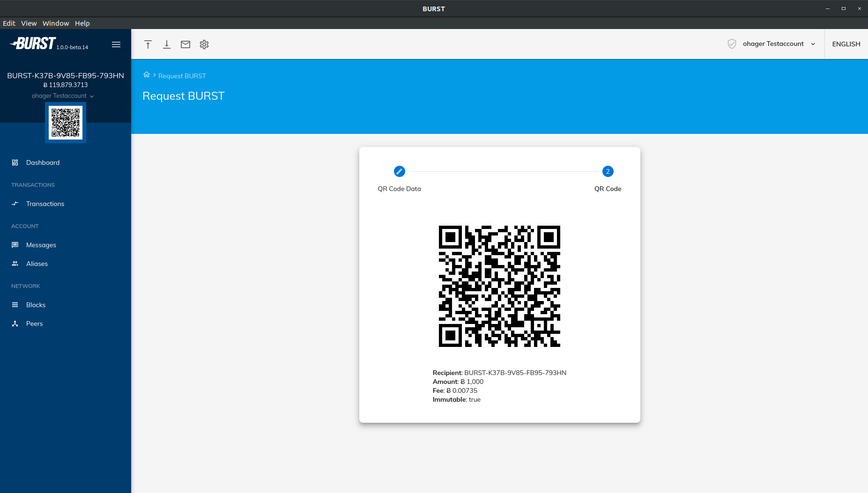Viewport: 868px width, 493px height.
Task: Toggle the sidebar hamburger menu icon
Action: [116, 44]
